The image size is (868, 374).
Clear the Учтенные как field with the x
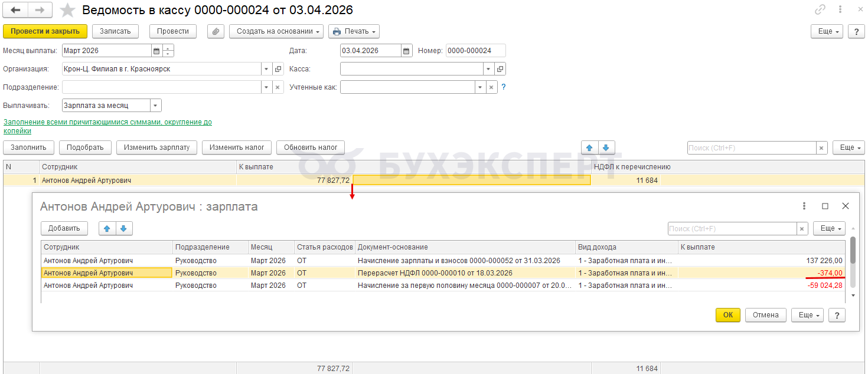pos(491,87)
